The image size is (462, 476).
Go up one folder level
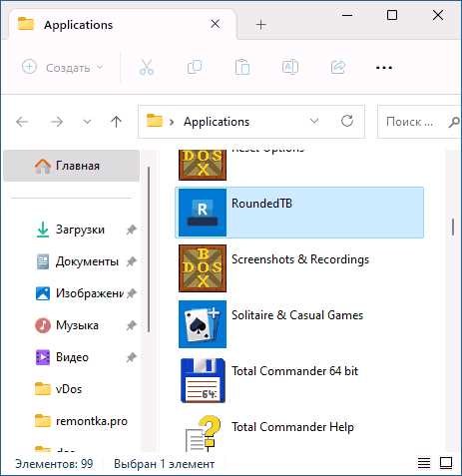[x=116, y=122]
